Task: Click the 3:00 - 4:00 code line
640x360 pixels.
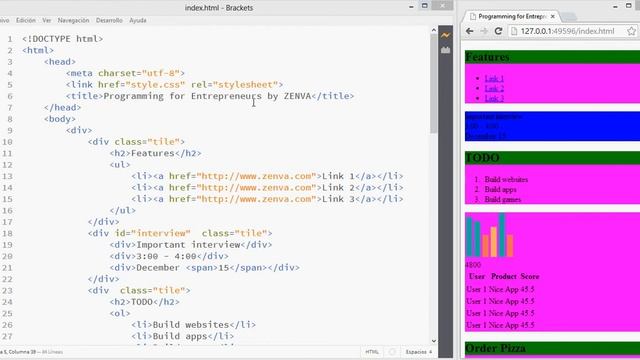Action: click(x=169, y=256)
